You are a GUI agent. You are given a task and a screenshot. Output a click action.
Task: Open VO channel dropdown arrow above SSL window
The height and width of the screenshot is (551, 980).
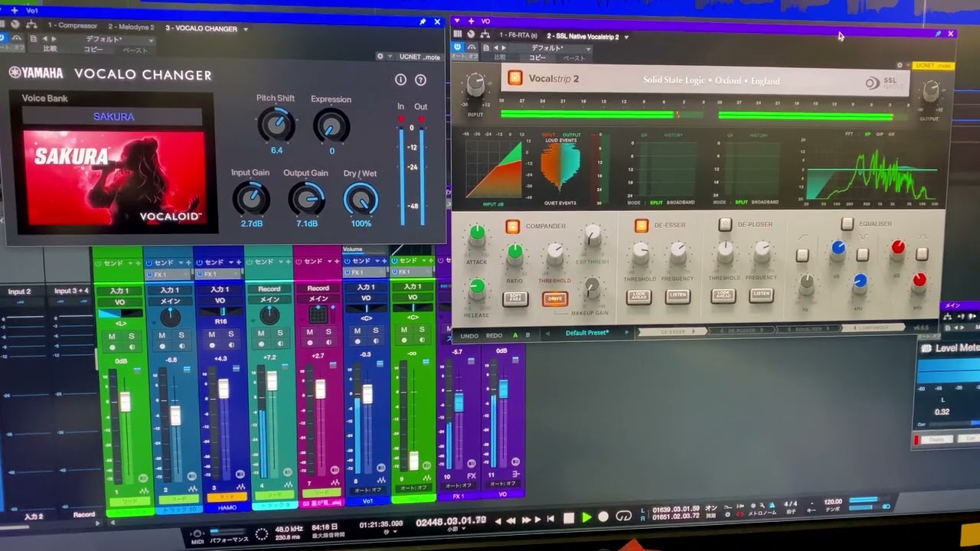(x=457, y=21)
